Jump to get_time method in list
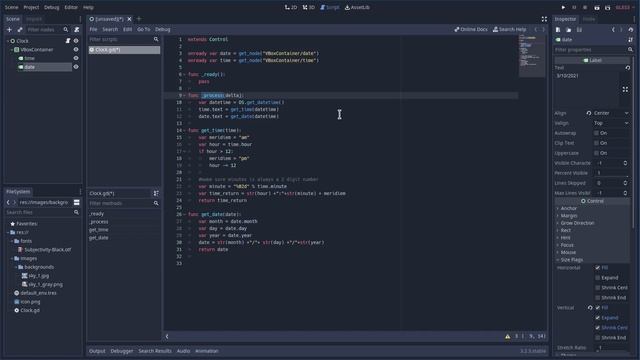 [99, 230]
